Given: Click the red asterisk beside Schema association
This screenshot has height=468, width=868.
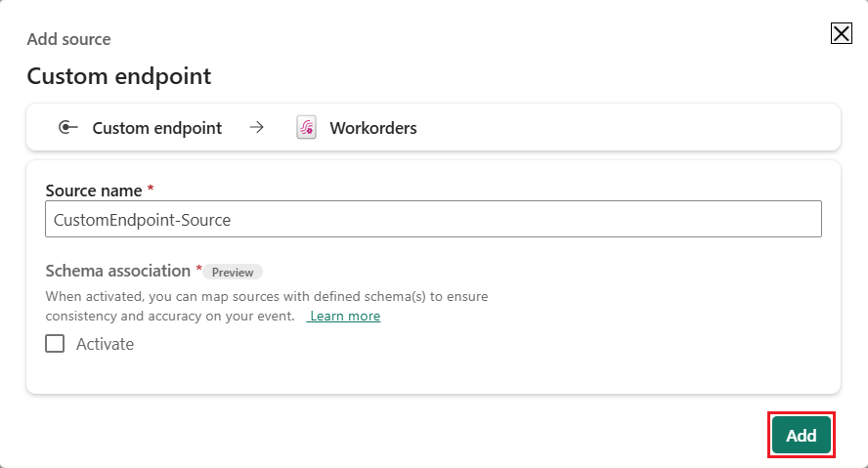Looking at the screenshot, I should (199, 270).
